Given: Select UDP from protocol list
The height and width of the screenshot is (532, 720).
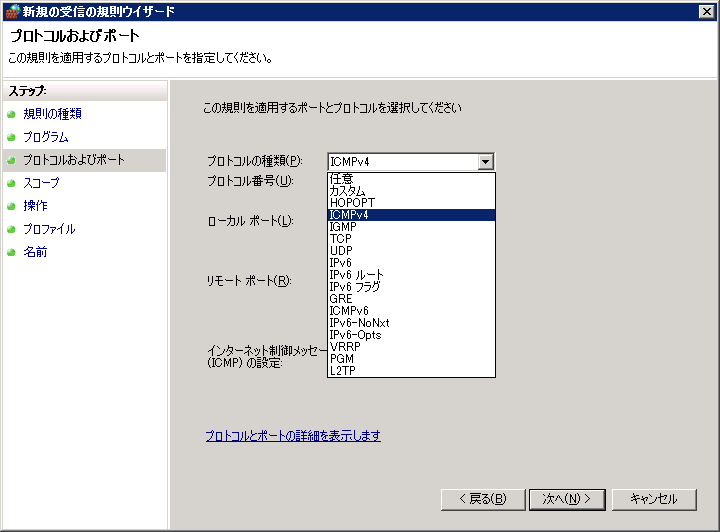Looking at the screenshot, I should point(340,251).
